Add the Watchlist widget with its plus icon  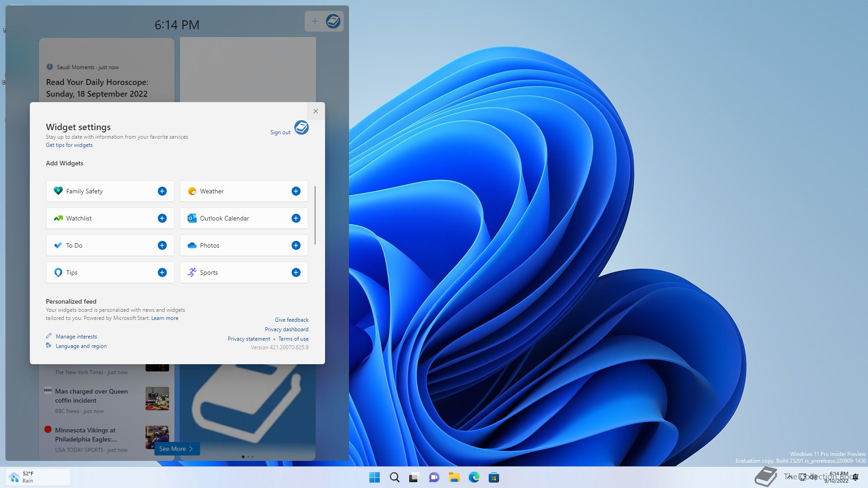162,218
